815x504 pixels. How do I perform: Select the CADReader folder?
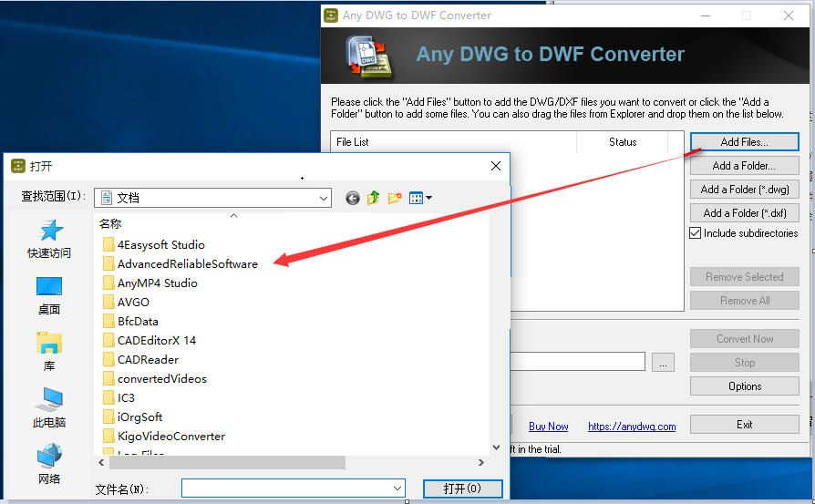pos(141,360)
